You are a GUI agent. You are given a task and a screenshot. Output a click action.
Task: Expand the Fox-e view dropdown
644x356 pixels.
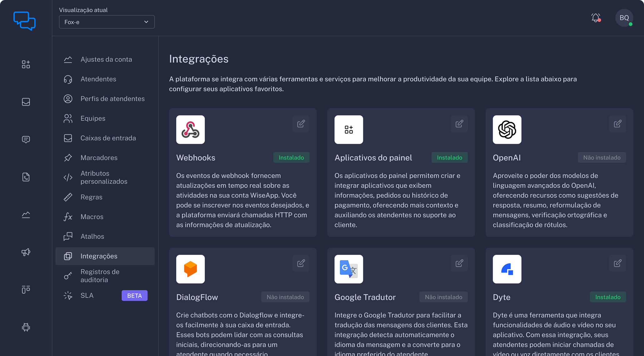[107, 22]
